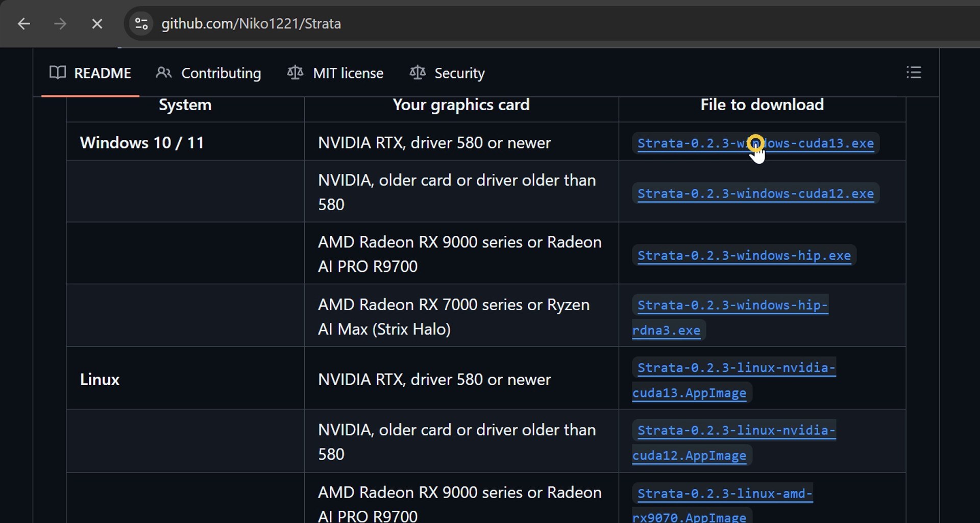Download Strata-0.2.3-windows-cuda13.exe
The image size is (980, 523).
coord(755,143)
